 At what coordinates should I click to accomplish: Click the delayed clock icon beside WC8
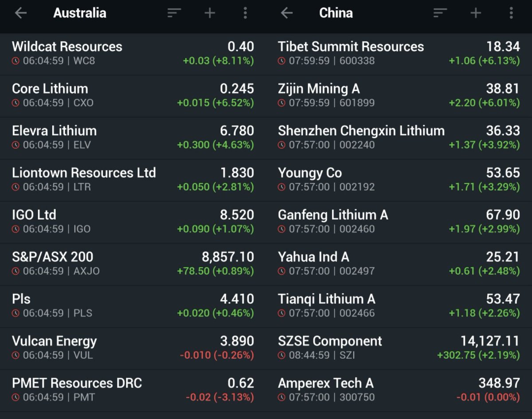16,61
